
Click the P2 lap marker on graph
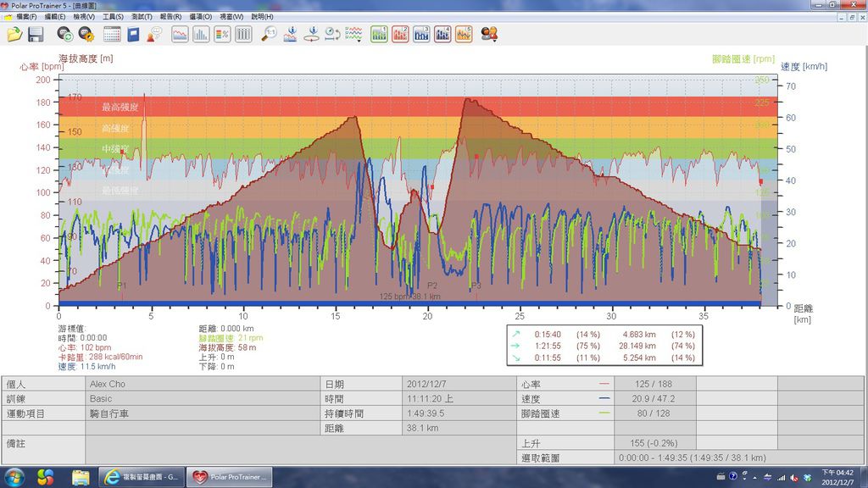(x=431, y=286)
